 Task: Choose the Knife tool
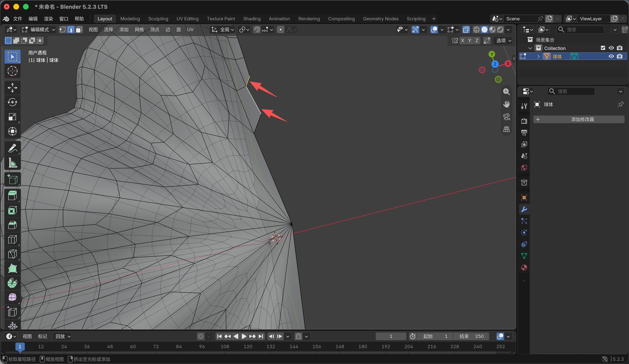(12, 254)
